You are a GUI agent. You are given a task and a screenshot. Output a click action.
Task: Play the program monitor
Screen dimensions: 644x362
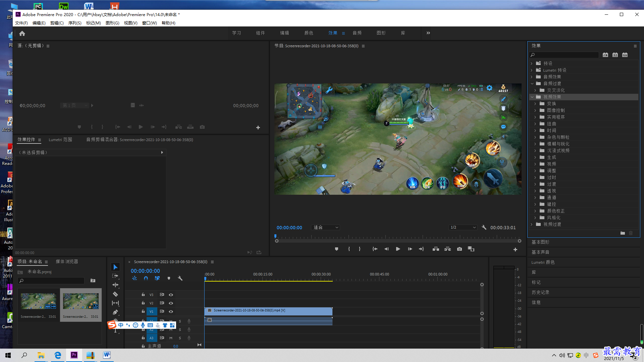[398, 249]
